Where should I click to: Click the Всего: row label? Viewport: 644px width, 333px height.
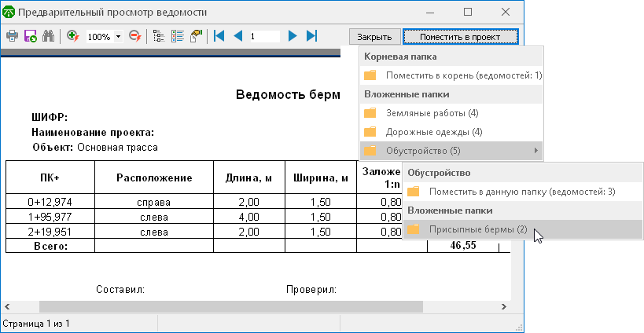point(50,246)
